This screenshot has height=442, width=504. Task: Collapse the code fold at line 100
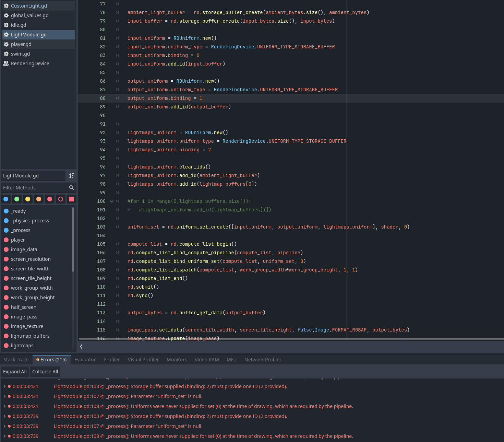111,201
